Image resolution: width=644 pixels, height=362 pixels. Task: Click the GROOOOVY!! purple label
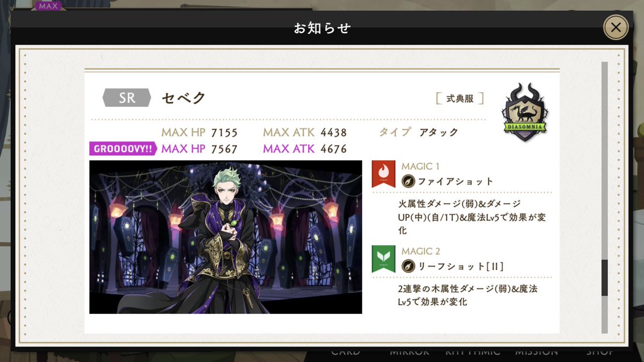(x=123, y=149)
